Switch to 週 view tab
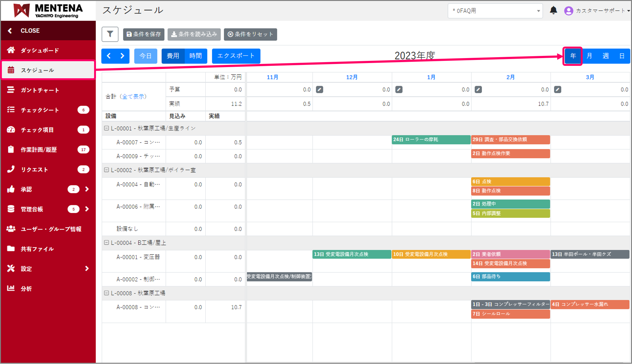 click(x=606, y=56)
